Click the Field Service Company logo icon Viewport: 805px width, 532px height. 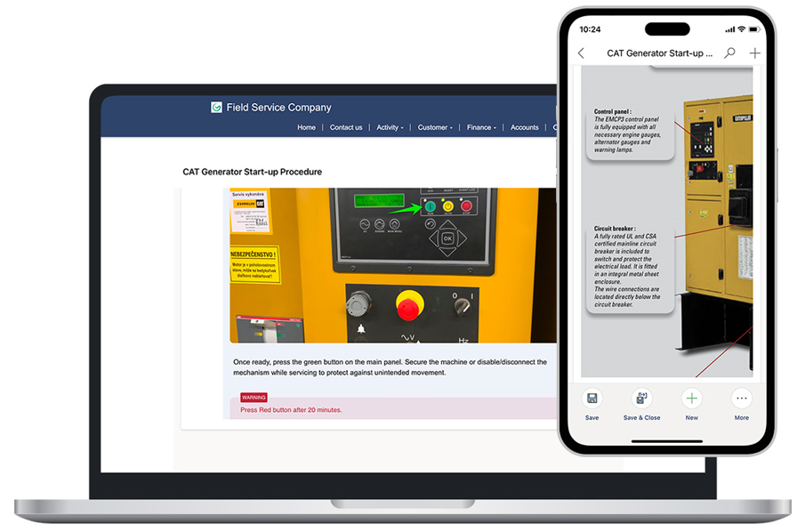pos(216,108)
